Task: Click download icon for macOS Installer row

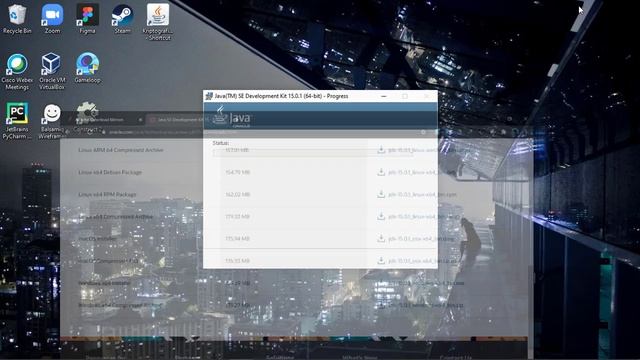Action: (x=381, y=238)
